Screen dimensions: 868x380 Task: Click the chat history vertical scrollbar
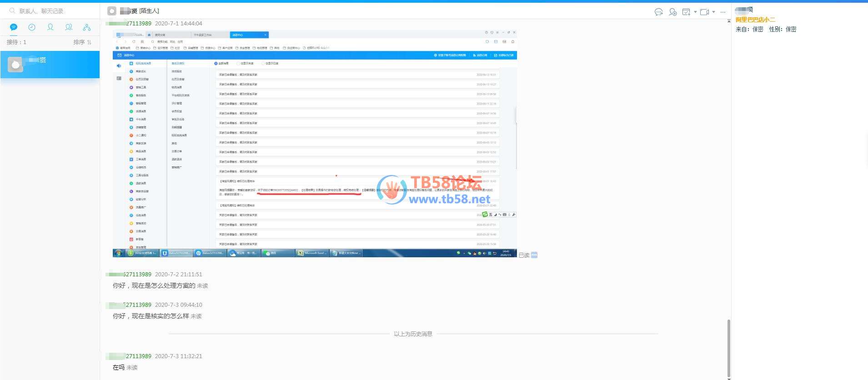[729, 348]
